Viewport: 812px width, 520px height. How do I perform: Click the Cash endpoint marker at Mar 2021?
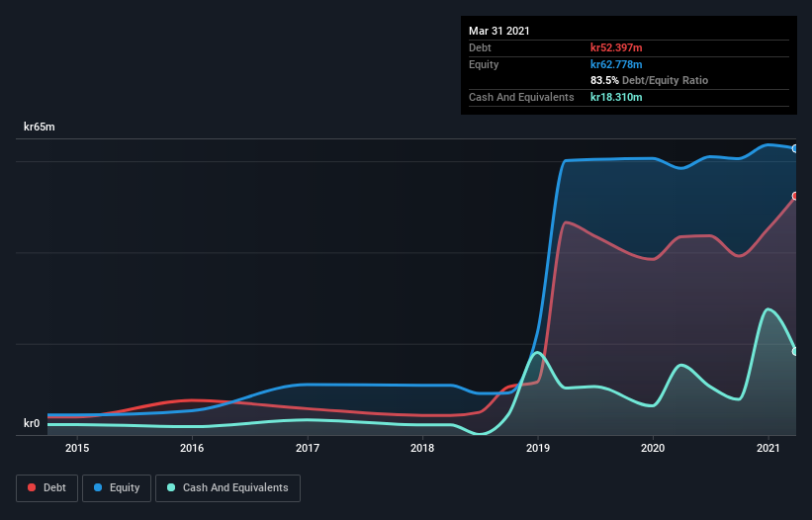point(795,351)
